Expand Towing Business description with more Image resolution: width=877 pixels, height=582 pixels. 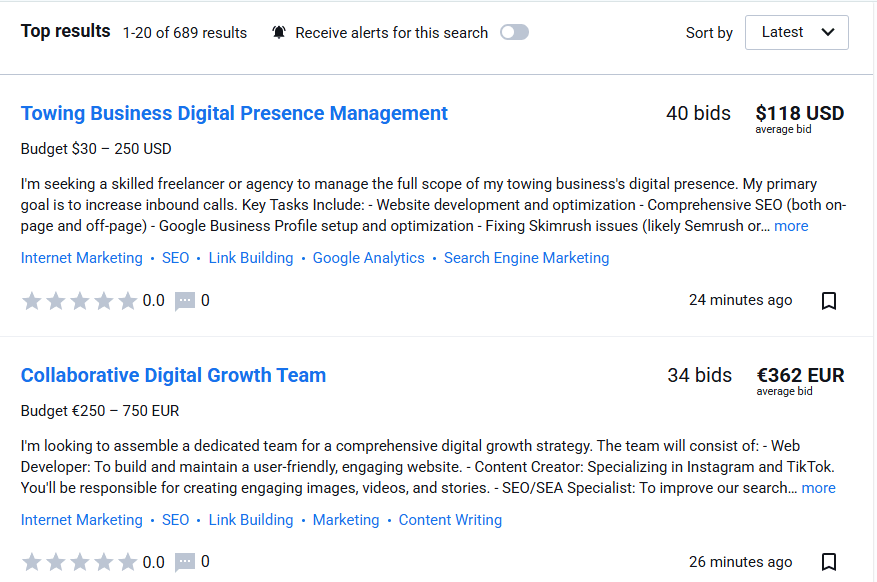tap(791, 226)
